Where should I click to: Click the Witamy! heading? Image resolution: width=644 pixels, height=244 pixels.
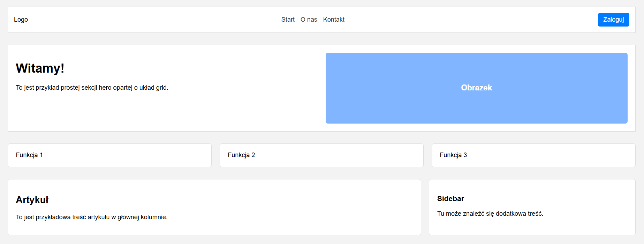pyautogui.click(x=40, y=68)
